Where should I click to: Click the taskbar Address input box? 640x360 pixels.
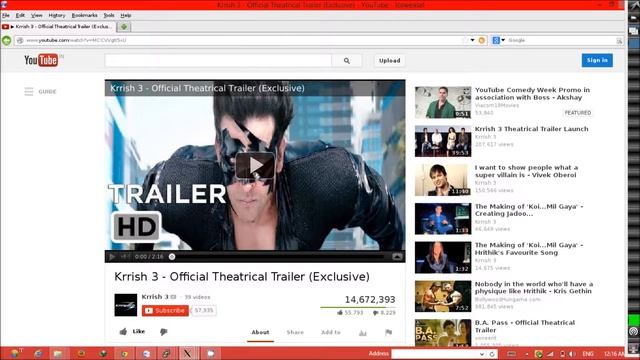[435, 354]
